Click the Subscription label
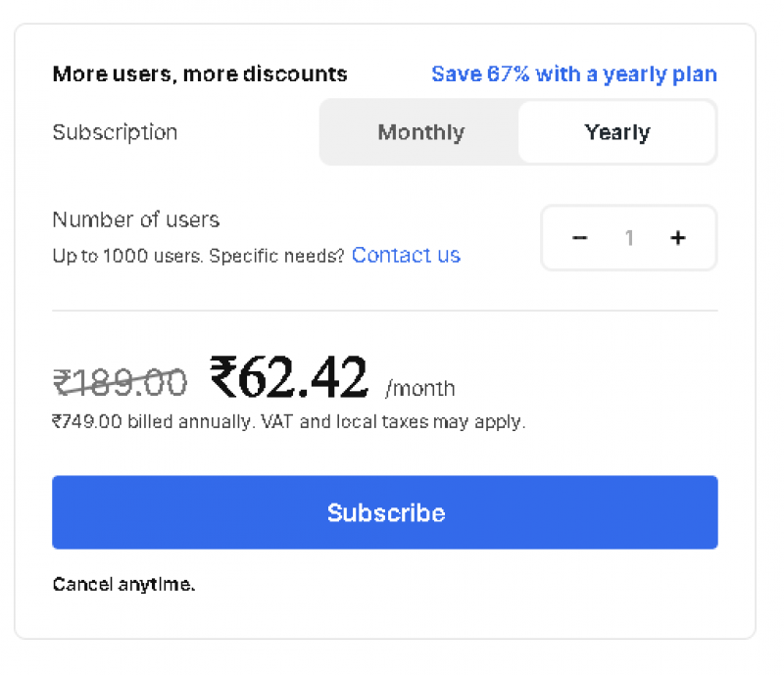The height and width of the screenshot is (675, 784). pyautogui.click(x=115, y=132)
